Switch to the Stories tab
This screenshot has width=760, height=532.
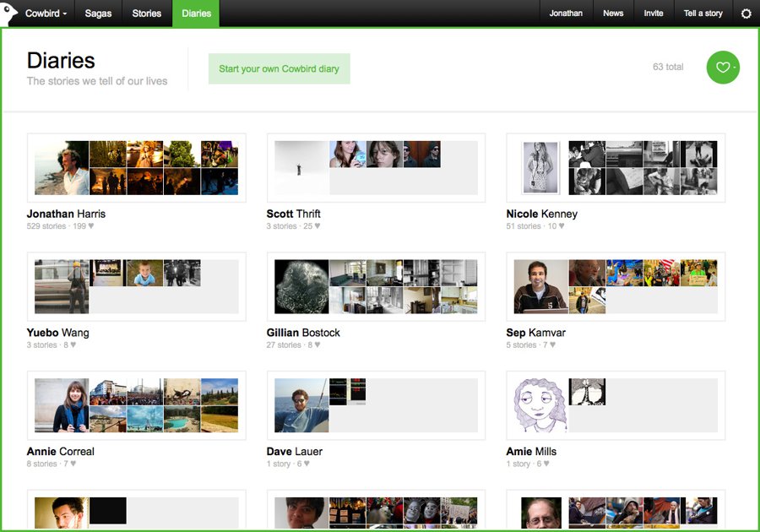[x=147, y=13]
